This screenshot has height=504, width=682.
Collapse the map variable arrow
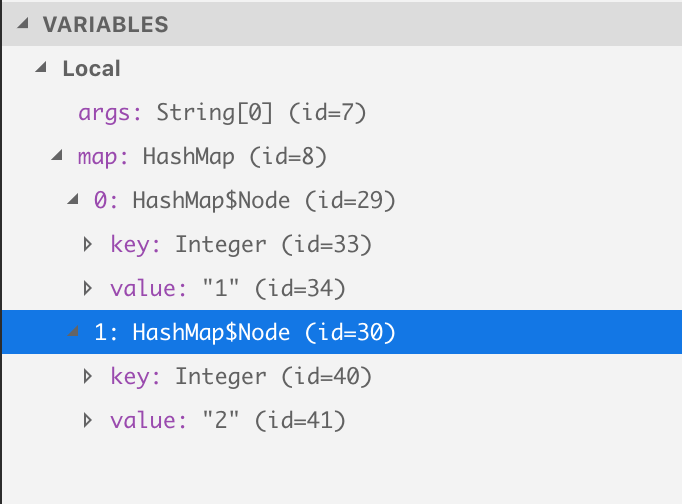pos(56,157)
